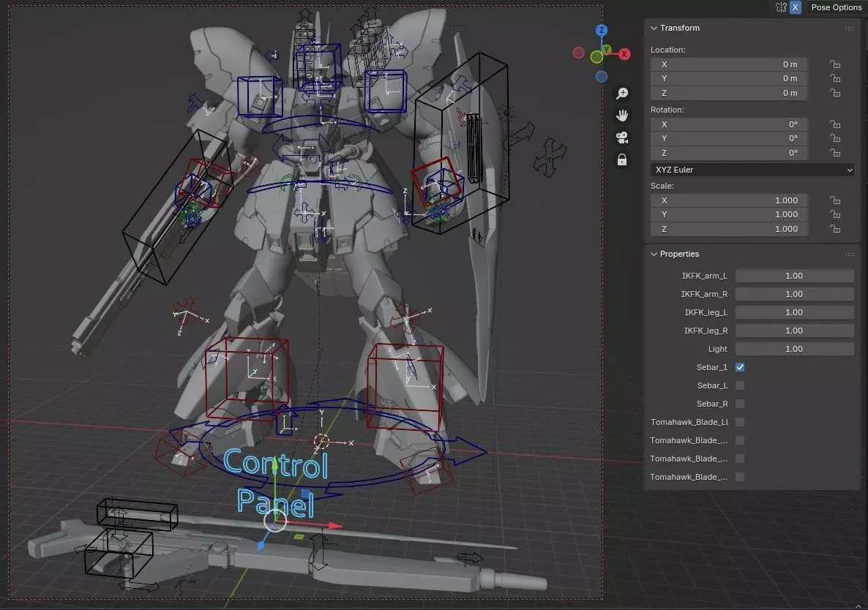Lock the Scale Y value
The height and width of the screenshot is (610, 868).
pos(835,214)
